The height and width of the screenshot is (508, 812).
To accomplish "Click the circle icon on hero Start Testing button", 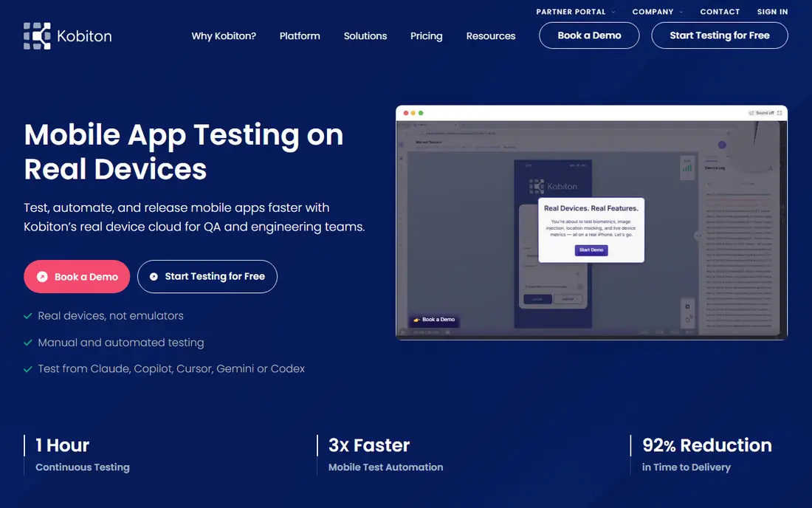I will (154, 277).
